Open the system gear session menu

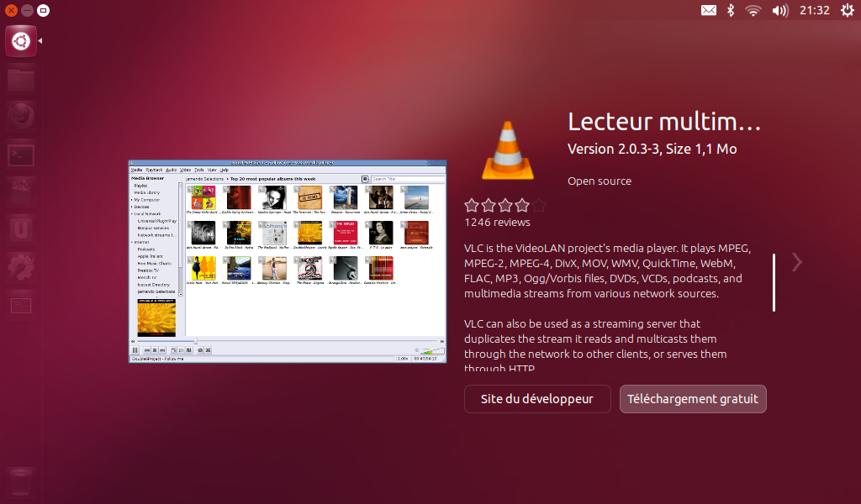click(x=848, y=10)
